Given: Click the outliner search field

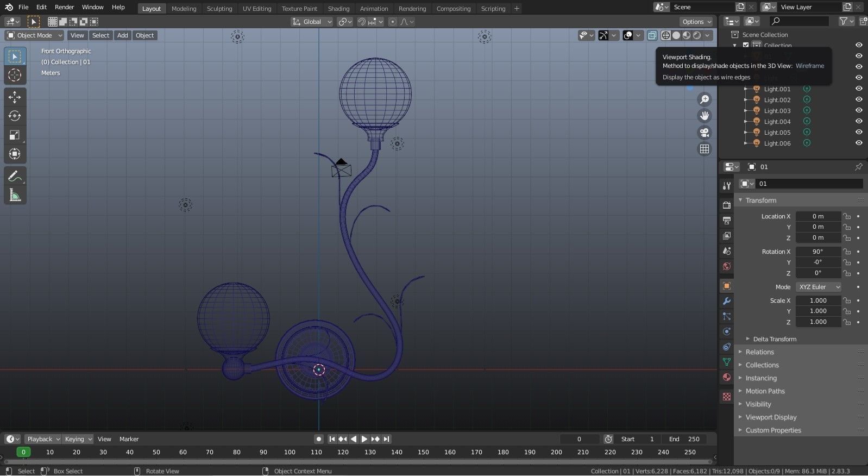Looking at the screenshot, I should [800, 21].
